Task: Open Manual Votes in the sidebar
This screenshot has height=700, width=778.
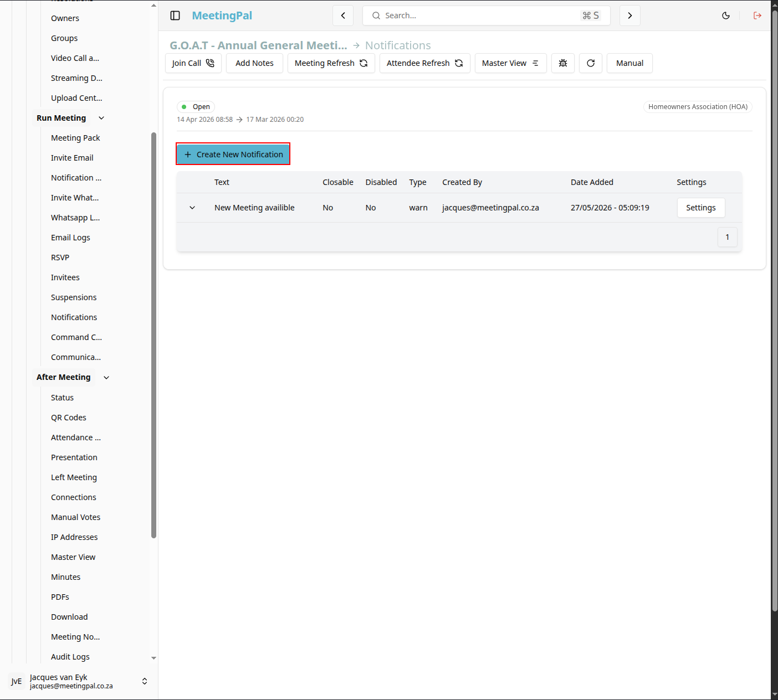Action: tap(76, 517)
